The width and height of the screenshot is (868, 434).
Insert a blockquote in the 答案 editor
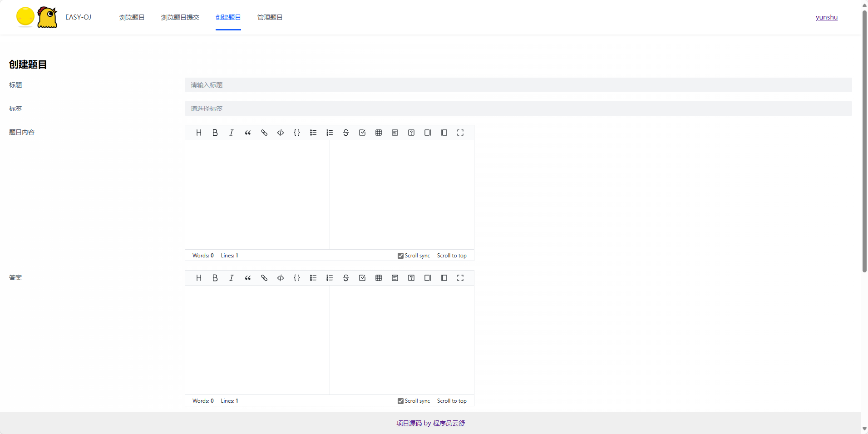tap(247, 278)
